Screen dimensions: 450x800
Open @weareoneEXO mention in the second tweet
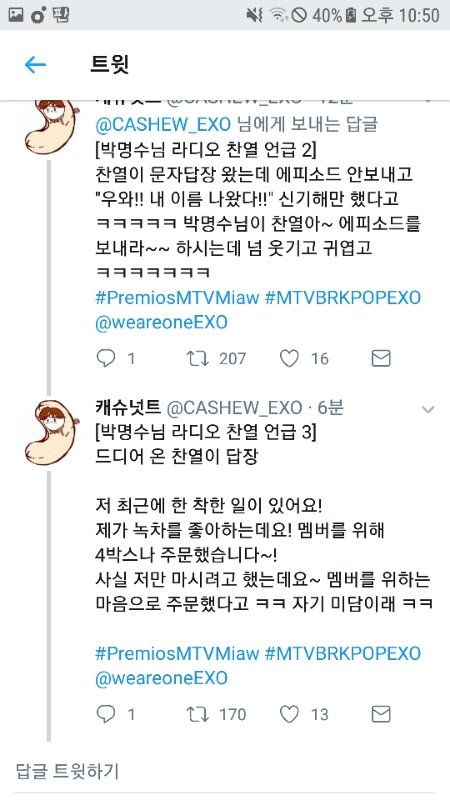point(161,678)
